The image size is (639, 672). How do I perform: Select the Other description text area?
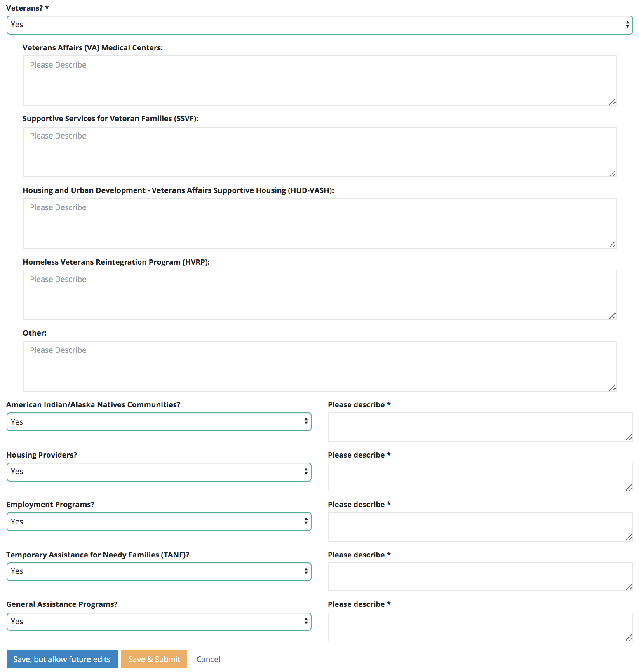point(319,367)
